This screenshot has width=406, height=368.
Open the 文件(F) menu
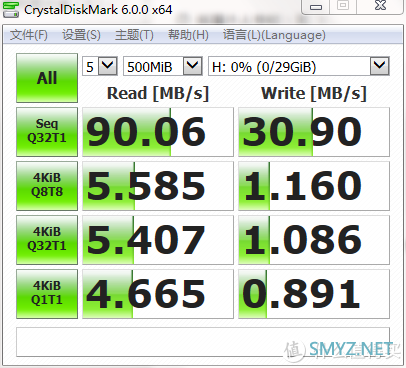tap(29, 35)
